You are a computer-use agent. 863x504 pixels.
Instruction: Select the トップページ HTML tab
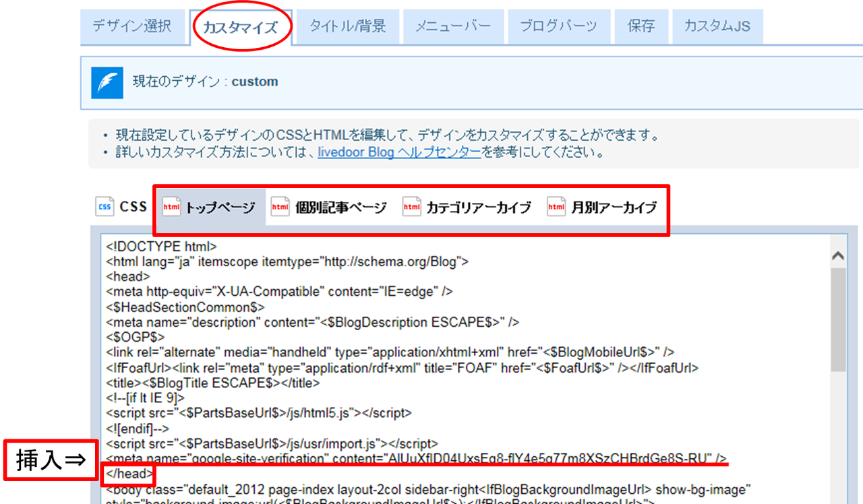coord(210,208)
